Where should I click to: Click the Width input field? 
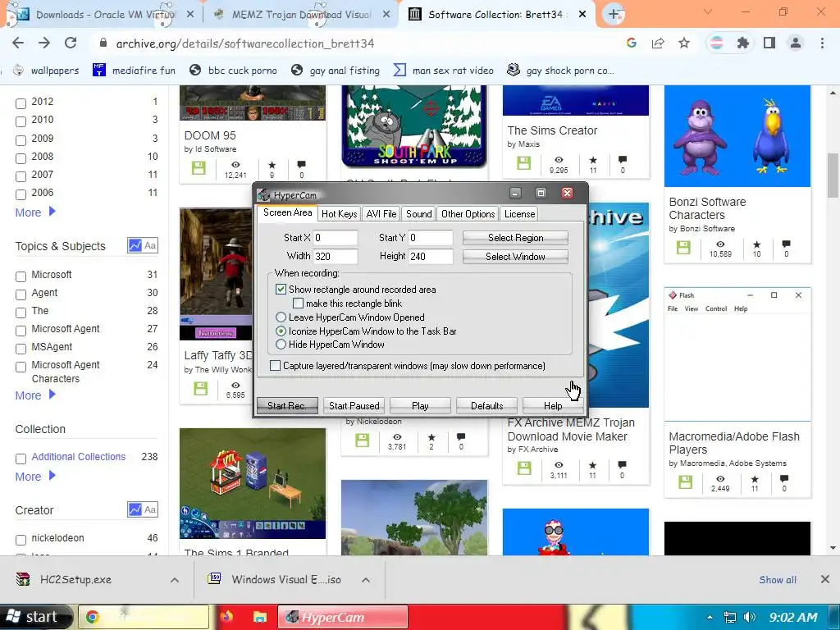click(336, 256)
